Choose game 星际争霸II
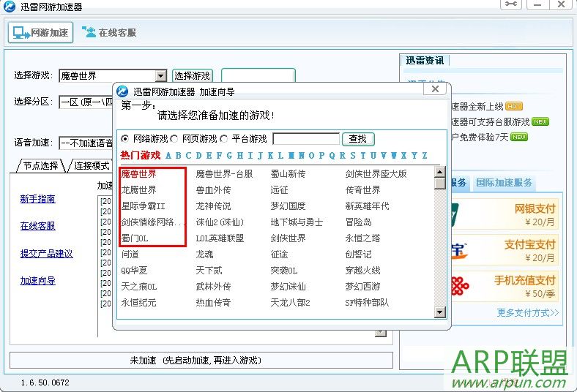The image size is (577, 392). coord(143,206)
